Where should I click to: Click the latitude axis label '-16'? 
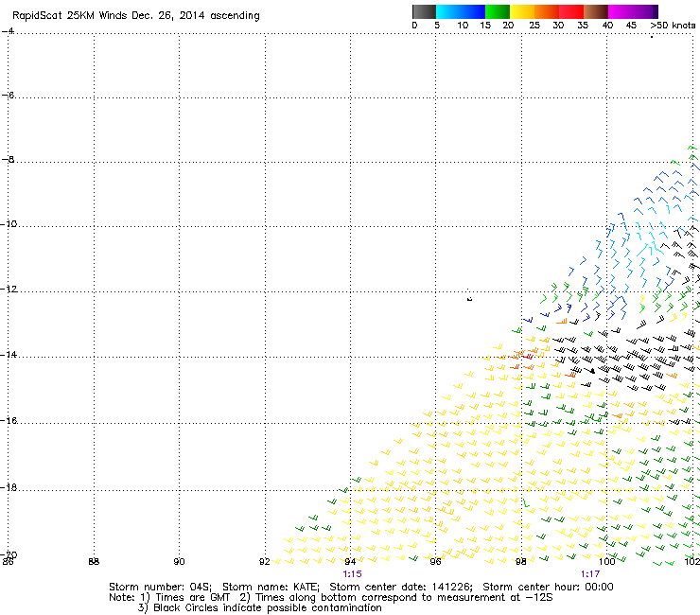coord(9,421)
